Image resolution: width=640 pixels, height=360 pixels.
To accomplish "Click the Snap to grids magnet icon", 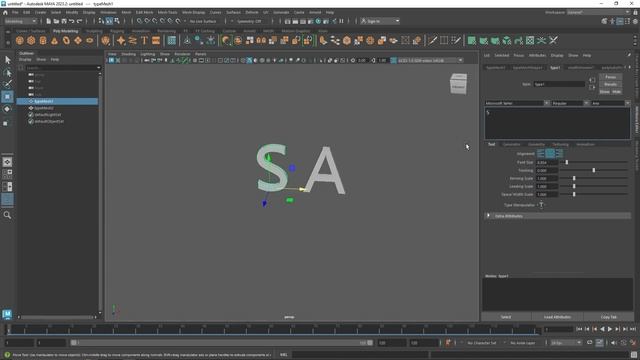I will [x=140, y=21].
